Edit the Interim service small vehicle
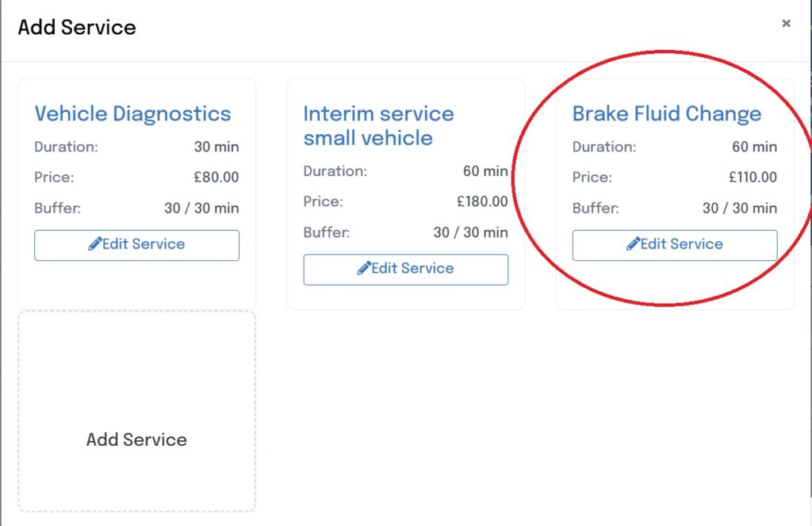812x526 pixels. 405,269
